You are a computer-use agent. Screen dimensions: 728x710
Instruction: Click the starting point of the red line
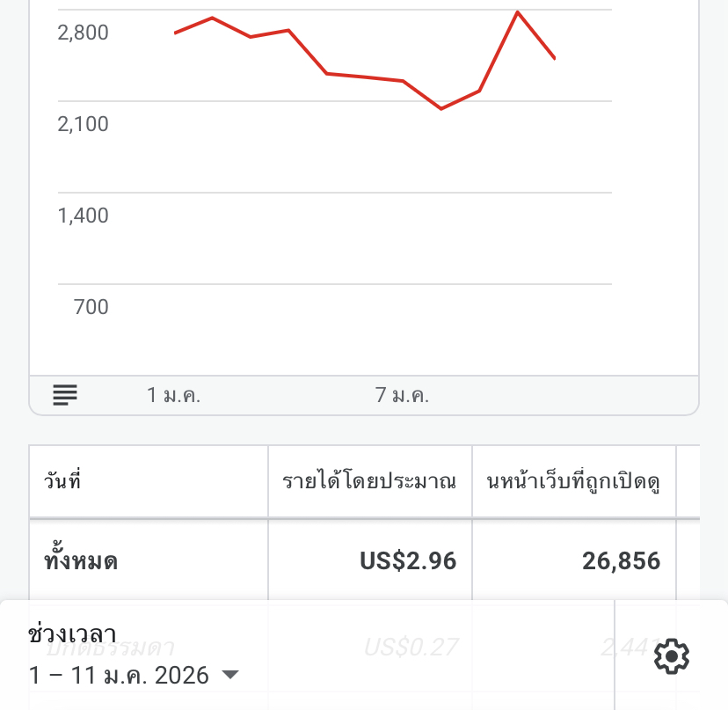pyautogui.click(x=176, y=33)
